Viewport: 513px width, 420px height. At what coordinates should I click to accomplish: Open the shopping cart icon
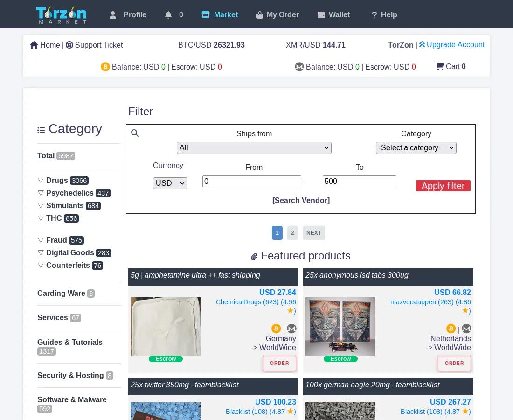click(x=440, y=66)
